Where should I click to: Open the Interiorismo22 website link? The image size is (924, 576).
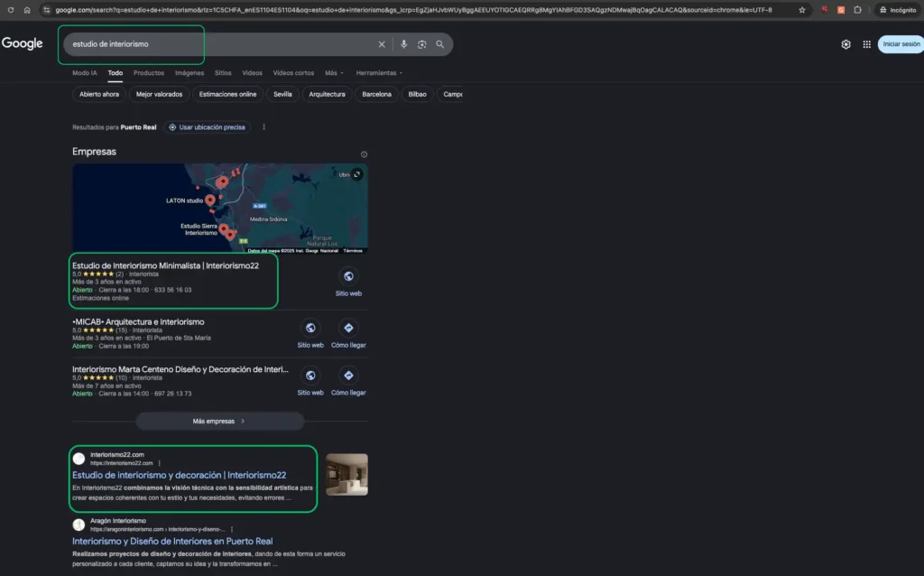[179, 474]
